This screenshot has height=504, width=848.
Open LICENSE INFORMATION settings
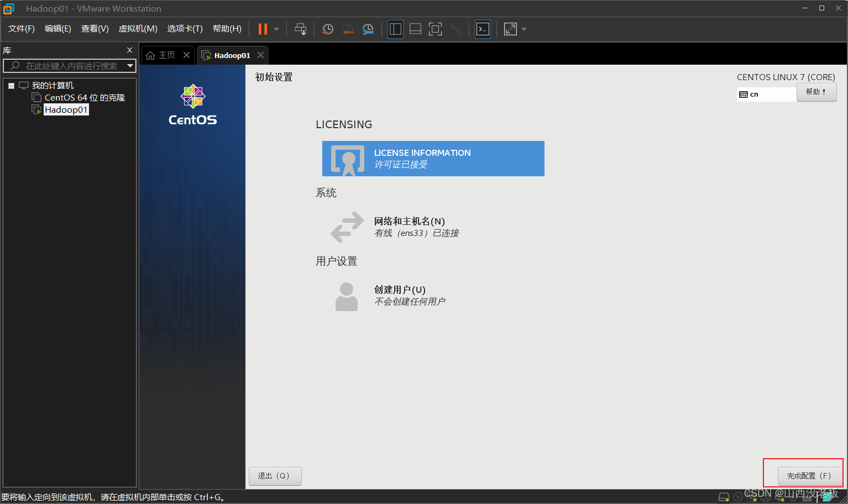point(433,159)
